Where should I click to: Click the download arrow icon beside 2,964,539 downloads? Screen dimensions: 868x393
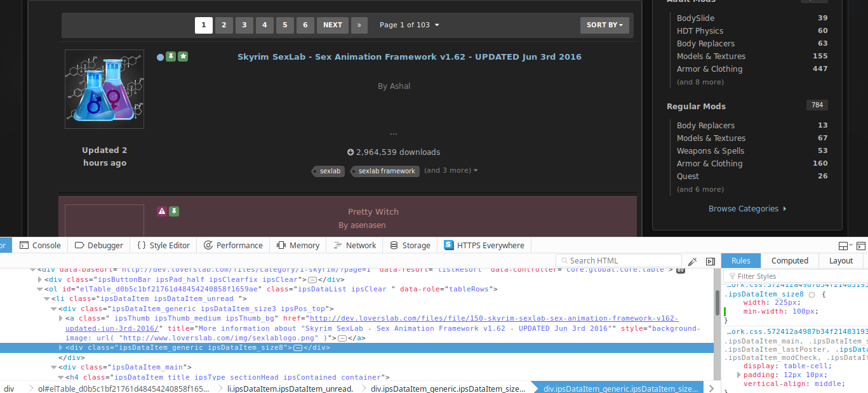click(x=351, y=152)
